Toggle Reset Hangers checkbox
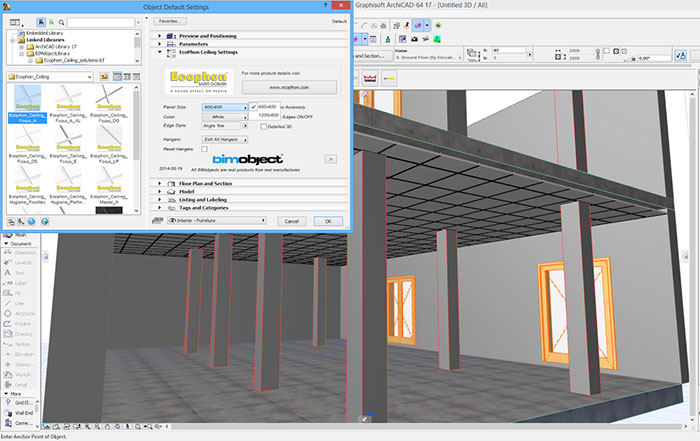This screenshot has width=700, height=441. tap(204, 149)
